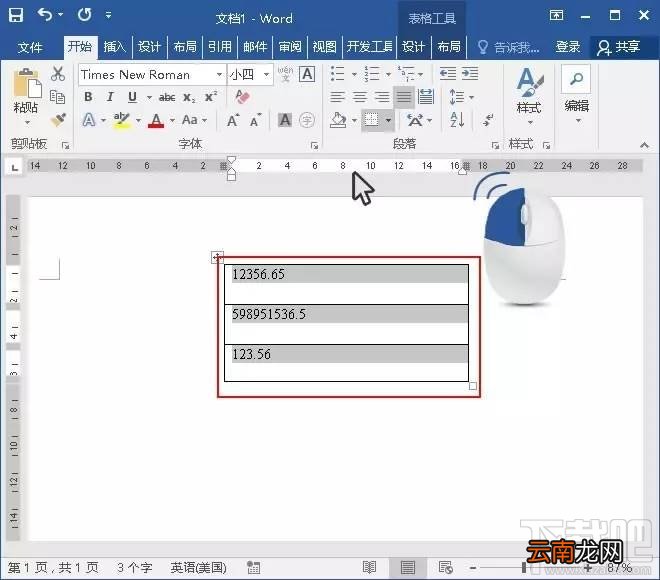The width and height of the screenshot is (660, 580).
Task: Click the 英语(美国) language indicator
Action: point(198,567)
